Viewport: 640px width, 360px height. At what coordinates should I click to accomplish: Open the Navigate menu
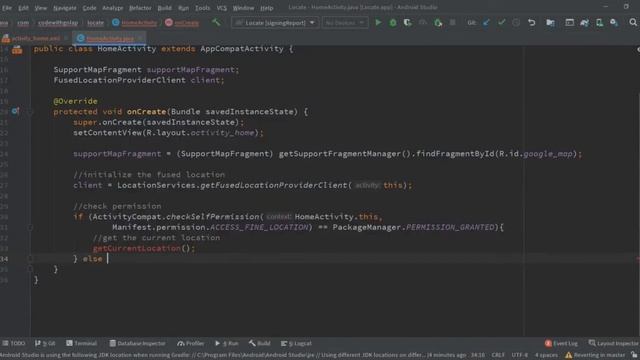click(65, 8)
